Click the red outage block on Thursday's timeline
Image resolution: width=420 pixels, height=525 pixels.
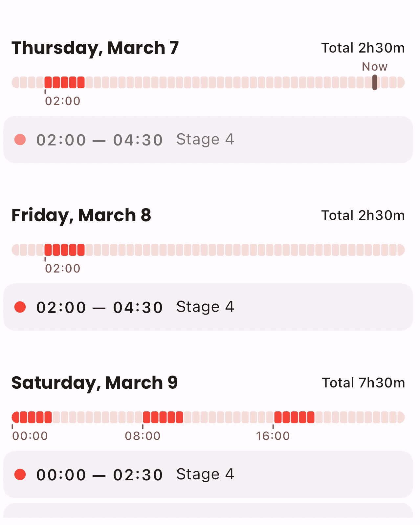[x=65, y=82]
